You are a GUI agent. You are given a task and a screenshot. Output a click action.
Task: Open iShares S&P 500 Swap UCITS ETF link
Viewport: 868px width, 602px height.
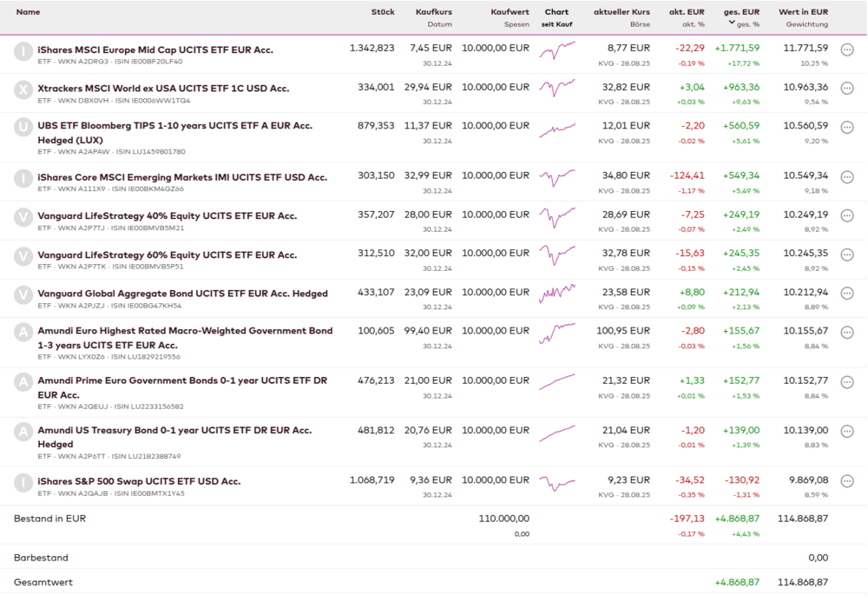point(139,481)
